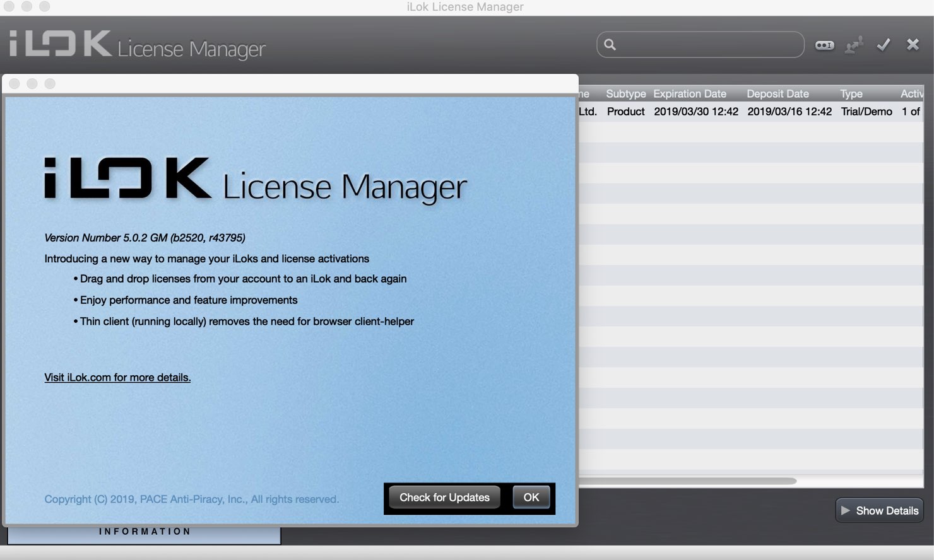
Task: Select the Trial/Demo cell in the license row
Action: (866, 112)
